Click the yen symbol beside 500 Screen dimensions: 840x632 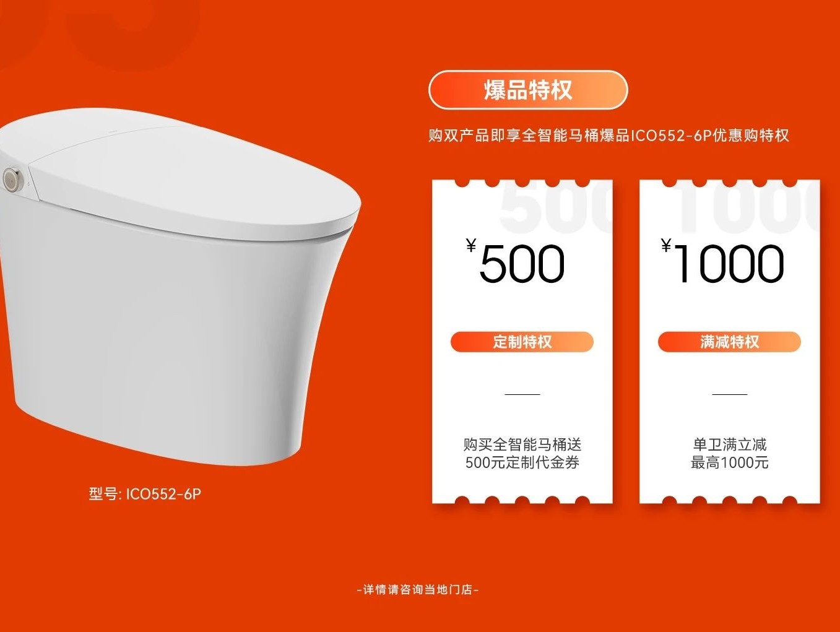(x=471, y=246)
